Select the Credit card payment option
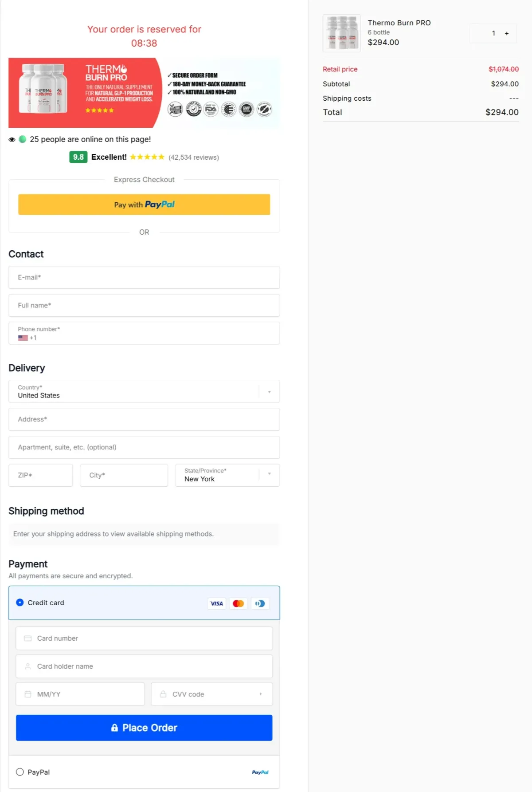Screen dimensions: 532x792 click(20, 603)
